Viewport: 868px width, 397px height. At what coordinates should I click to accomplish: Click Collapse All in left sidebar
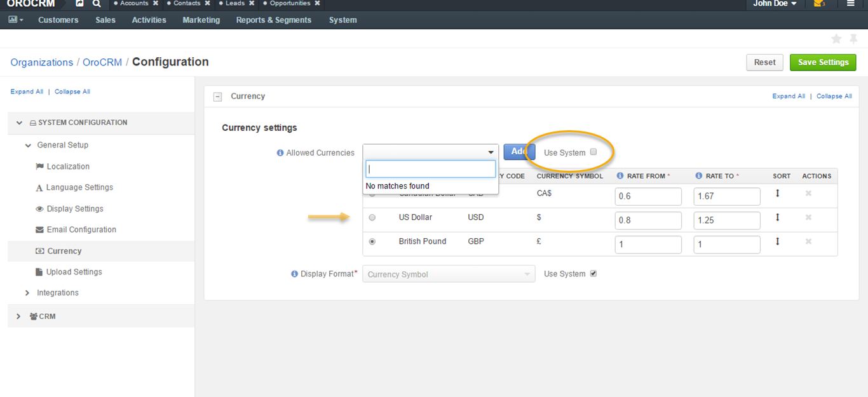pyautogui.click(x=72, y=91)
